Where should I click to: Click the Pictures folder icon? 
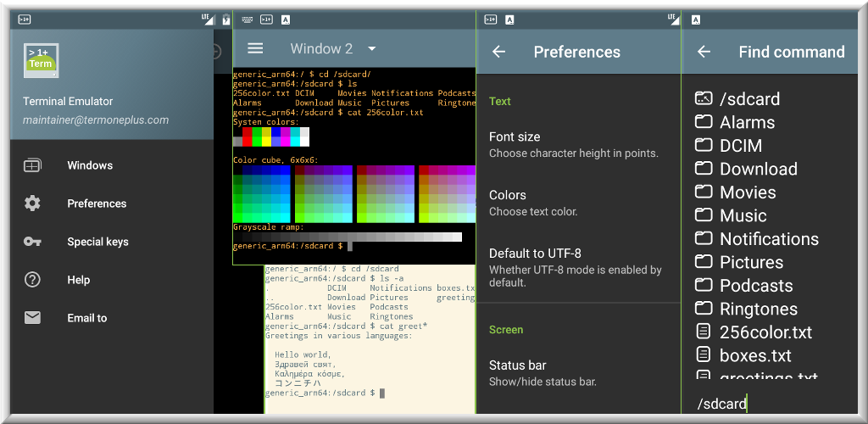(703, 261)
